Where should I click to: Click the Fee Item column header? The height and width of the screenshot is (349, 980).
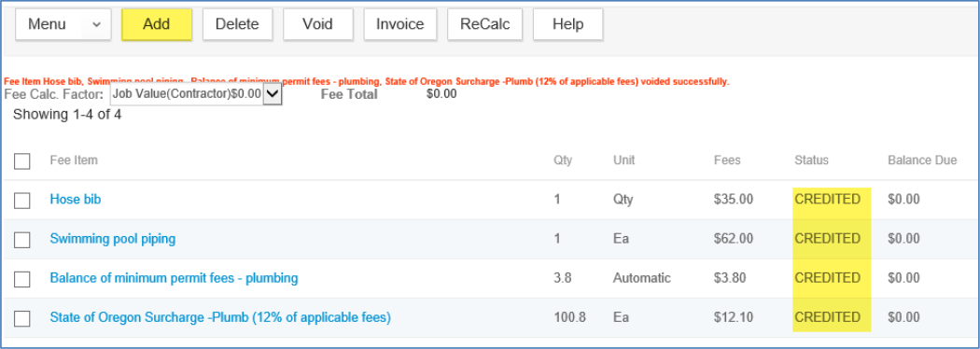click(x=74, y=161)
